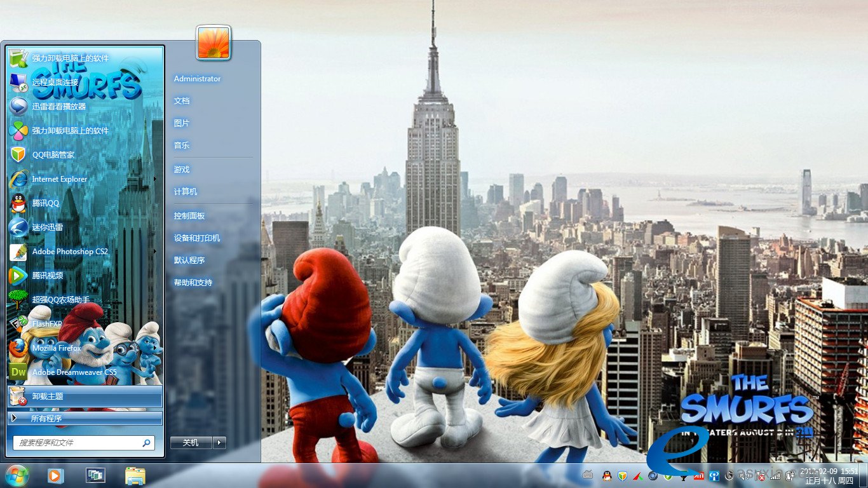
Task: Open Mozilla Firefox from the Start menu
Action: tap(84, 348)
